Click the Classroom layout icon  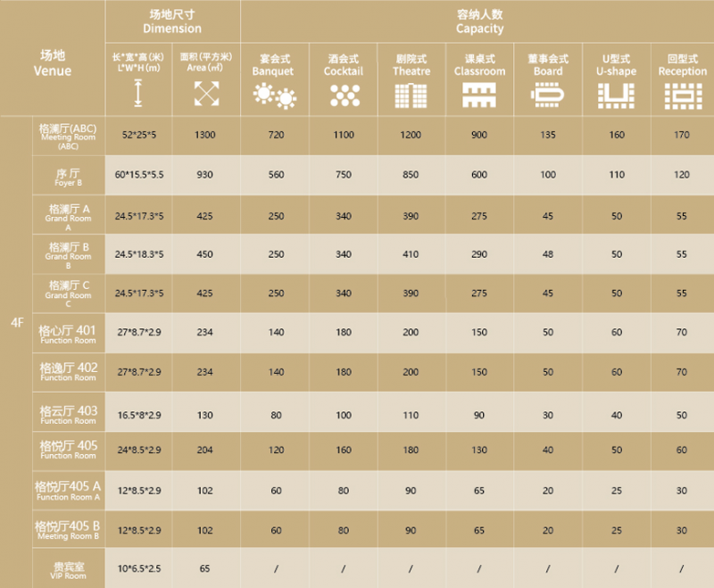pos(479,95)
